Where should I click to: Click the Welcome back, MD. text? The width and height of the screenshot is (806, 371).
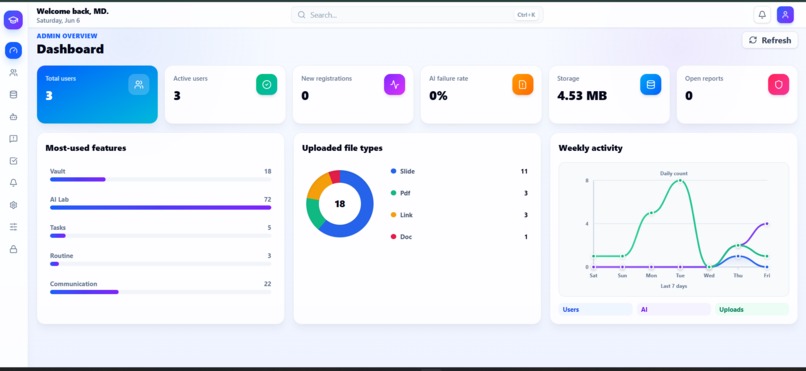(x=72, y=11)
